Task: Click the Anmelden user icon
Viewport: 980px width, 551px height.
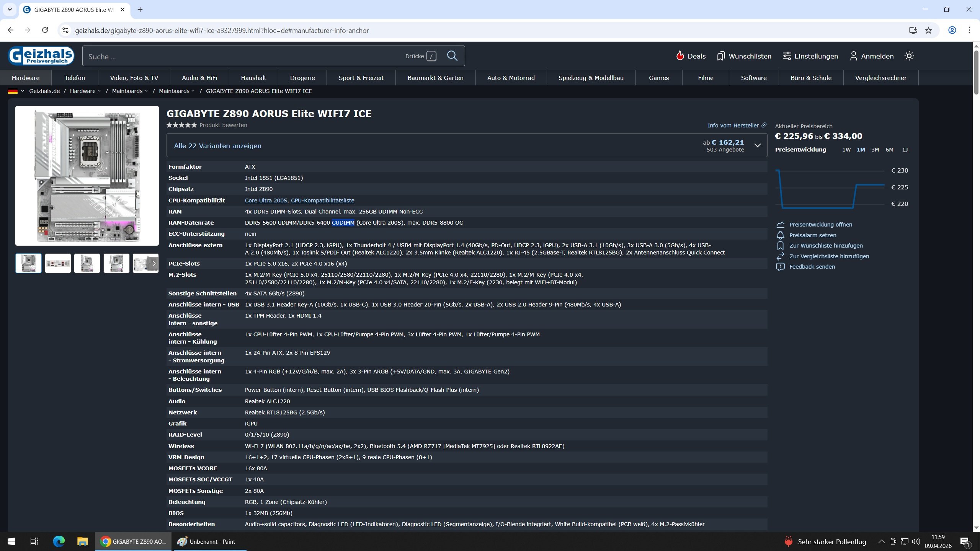Action: tap(853, 56)
